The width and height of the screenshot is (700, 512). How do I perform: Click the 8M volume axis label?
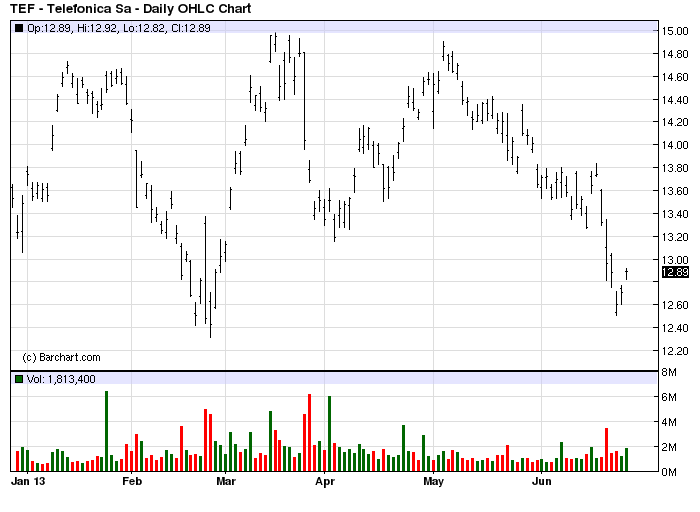click(x=669, y=372)
